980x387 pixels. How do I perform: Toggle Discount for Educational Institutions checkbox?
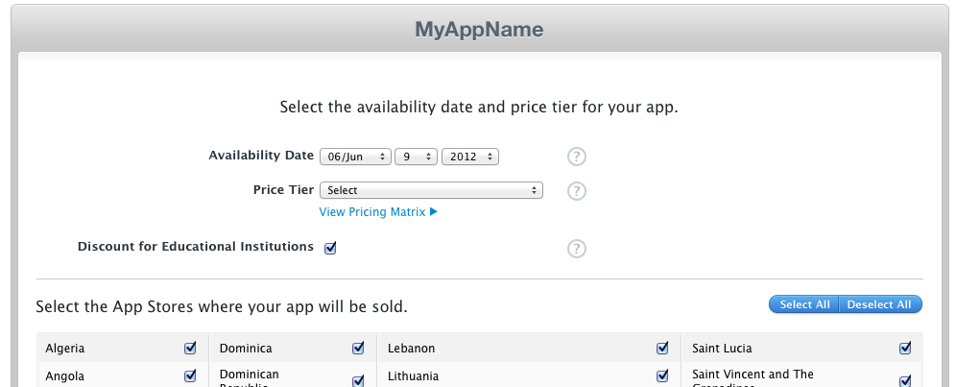pos(330,248)
